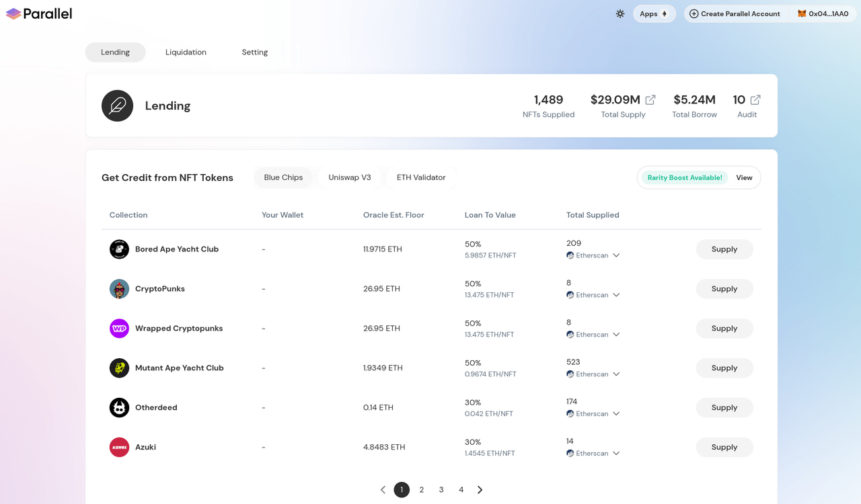Select the ETH Validator filter
Screen dimensions: 861x504
click(421, 177)
